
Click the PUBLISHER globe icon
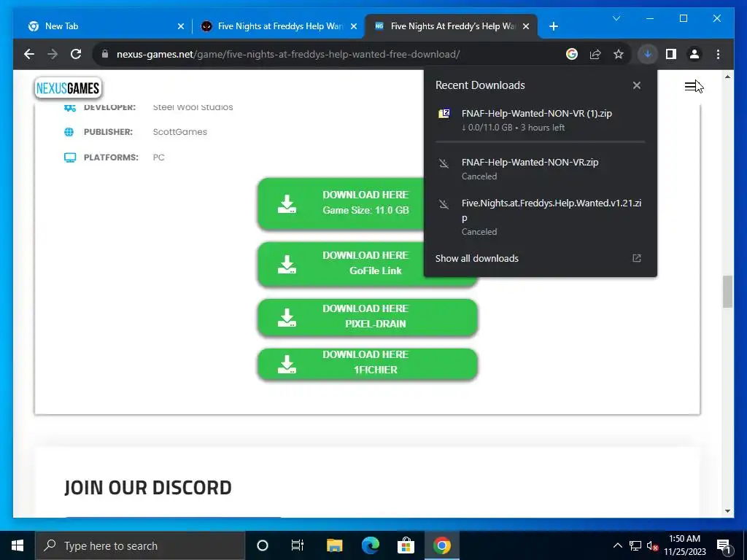tap(69, 132)
